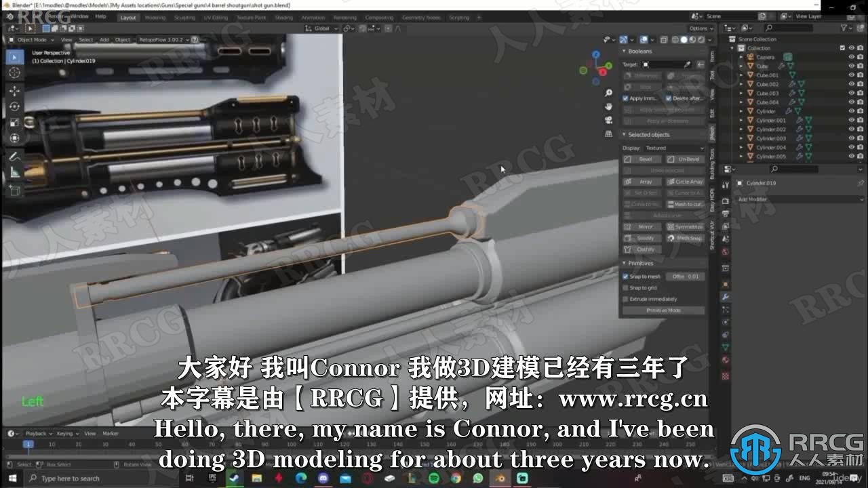
Task: Open the Output properties tab icon
Action: point(725,213)
